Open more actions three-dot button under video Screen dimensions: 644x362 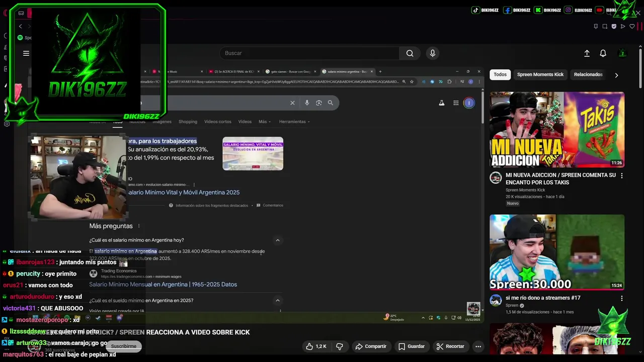478,346
